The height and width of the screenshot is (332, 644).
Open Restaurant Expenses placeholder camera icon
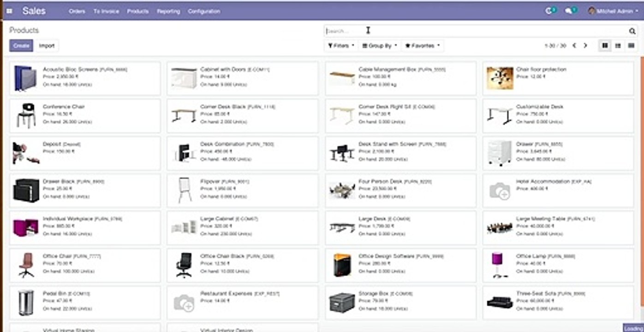(x=184, y=302)
